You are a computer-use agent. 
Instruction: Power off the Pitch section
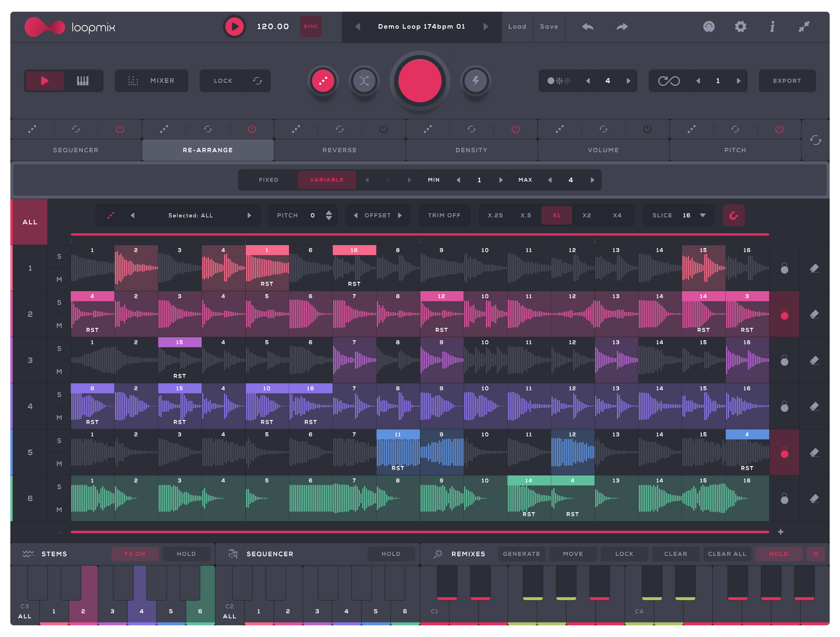(x=779, y=129)
